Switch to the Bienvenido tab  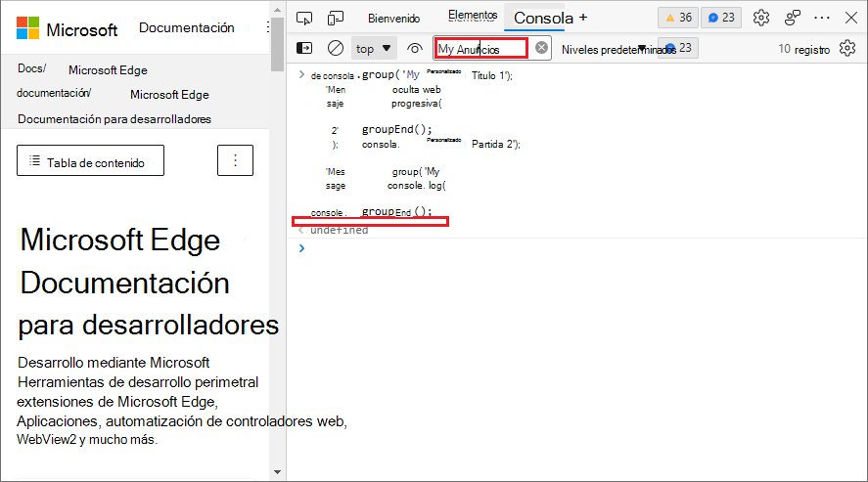point(393,19)
